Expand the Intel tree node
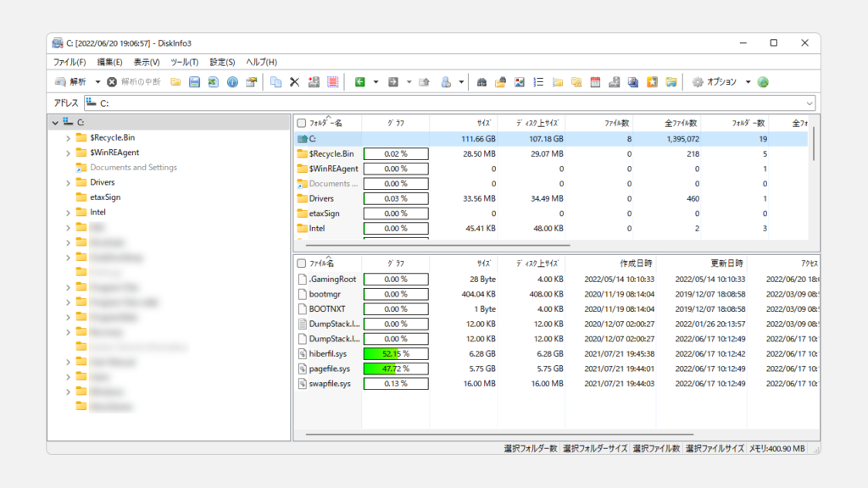Image resolution: width=868 pixels, height=488 pixels. coord(68,213)
